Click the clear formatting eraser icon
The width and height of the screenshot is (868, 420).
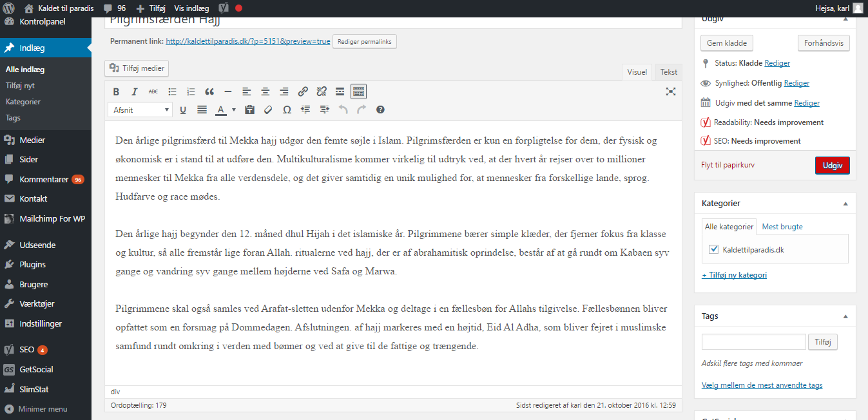[x=268, y=110]
